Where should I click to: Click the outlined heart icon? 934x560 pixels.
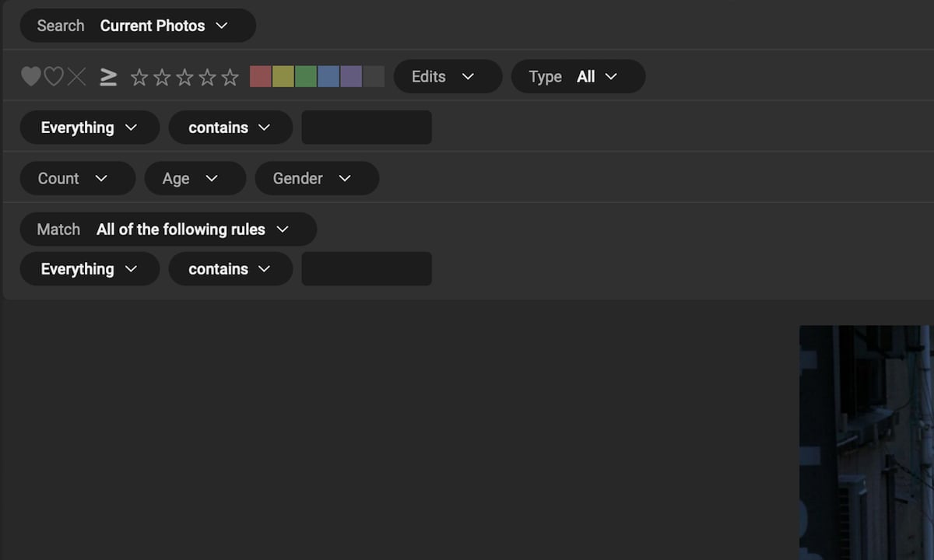pyautogui.click(x=53, y=75)
